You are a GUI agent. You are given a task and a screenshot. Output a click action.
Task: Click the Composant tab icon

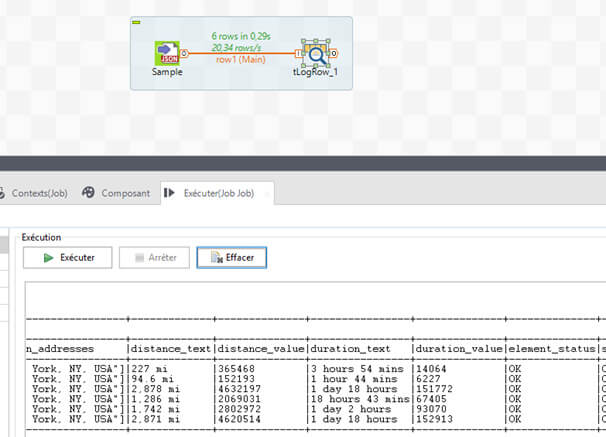(88, 192)
